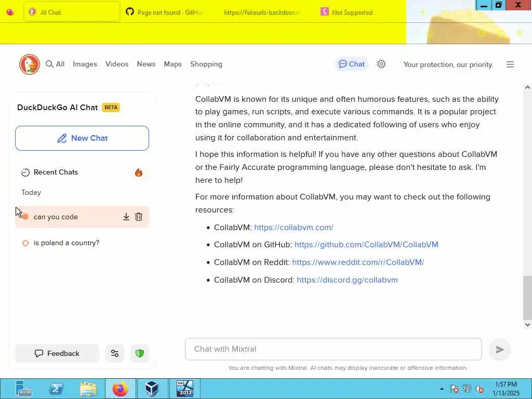Show hidden tray icons arrow
532x399 pixels.
pyautogui.click(x=442, y=389)
